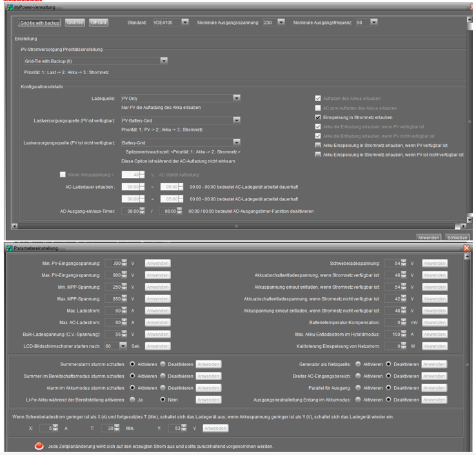Enable Akku Einspeisung wenn PV verfügbar ist
Screen dimensions: 476x455
(318, 146)
